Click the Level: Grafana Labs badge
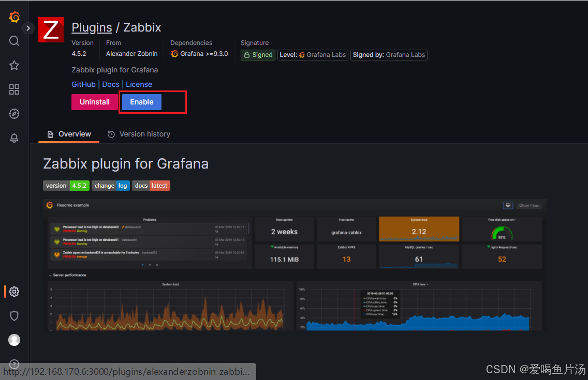 click(x=313, y=55)
